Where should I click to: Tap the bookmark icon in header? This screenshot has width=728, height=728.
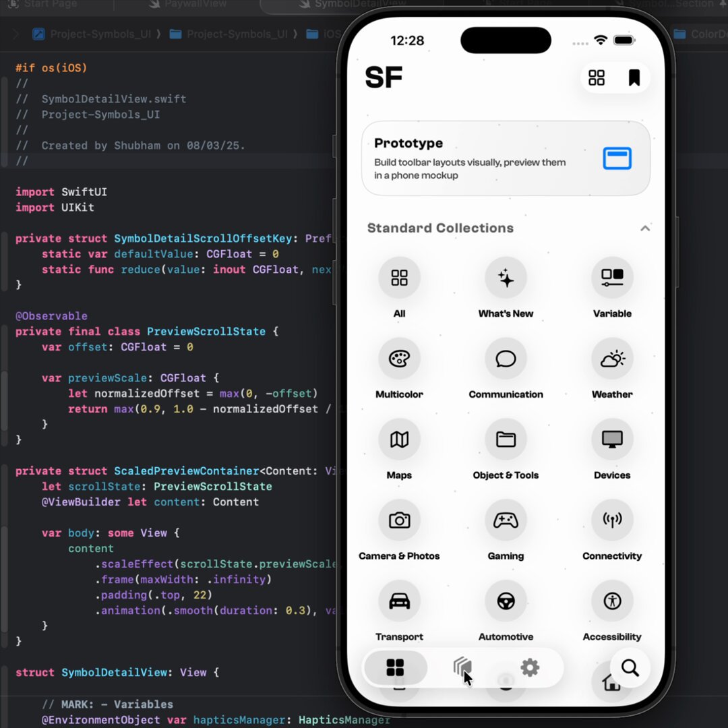634,78
